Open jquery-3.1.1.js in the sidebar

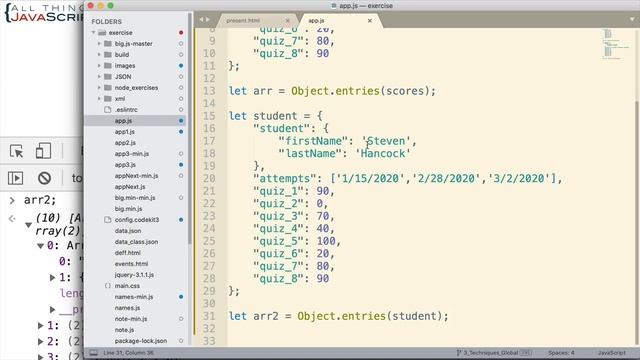(134, 275)
